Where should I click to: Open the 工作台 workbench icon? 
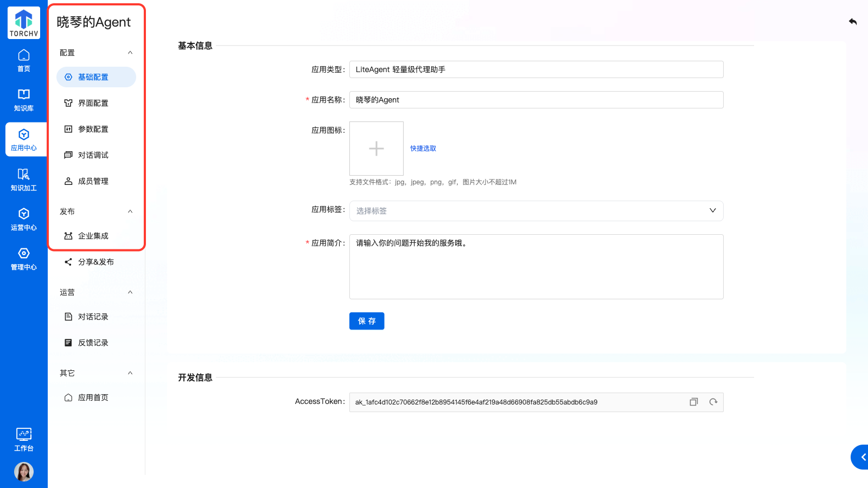point(24,439)
